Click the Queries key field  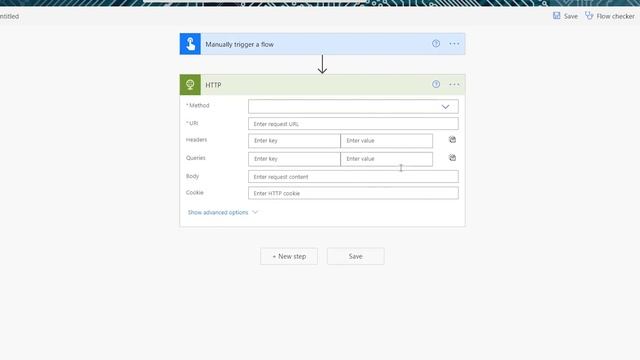coord(294,159)
